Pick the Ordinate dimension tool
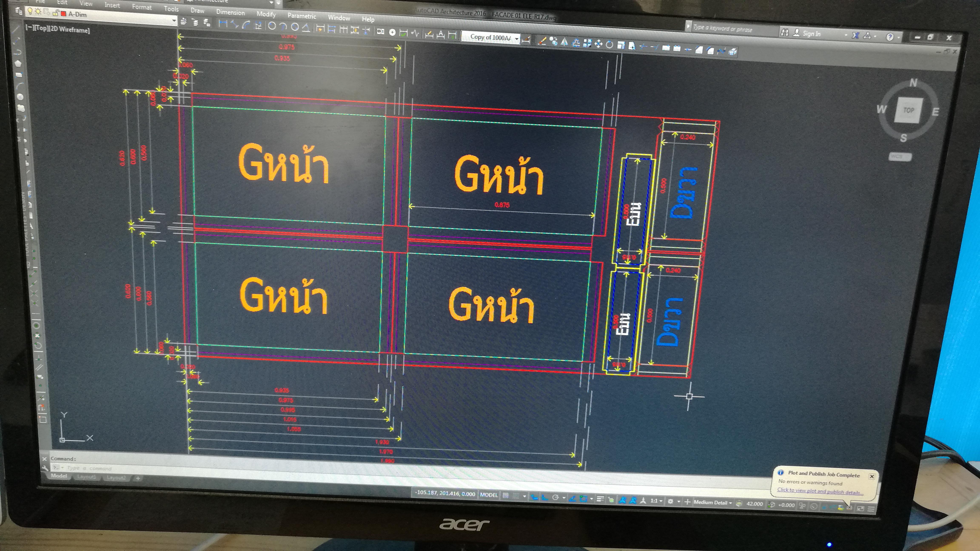This screenshot has width=980, height=551. point(259,26)
